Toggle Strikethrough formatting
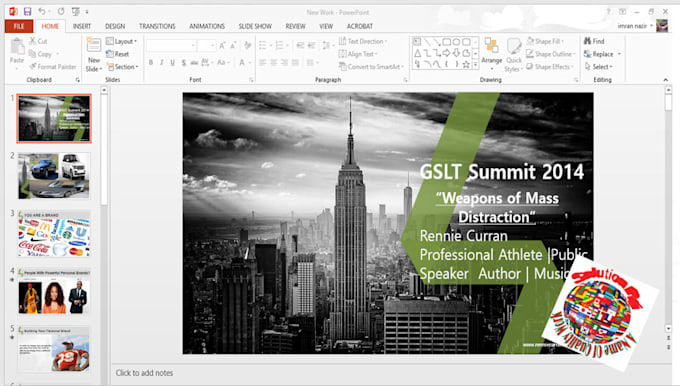 (x=194, y=63)
